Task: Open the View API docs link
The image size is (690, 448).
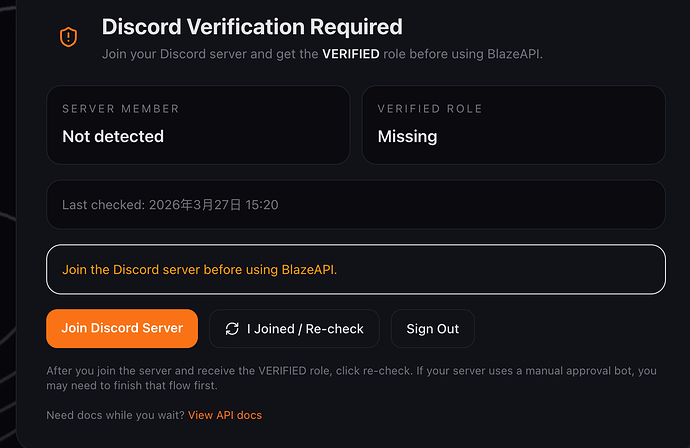Action: coord(225,414)
